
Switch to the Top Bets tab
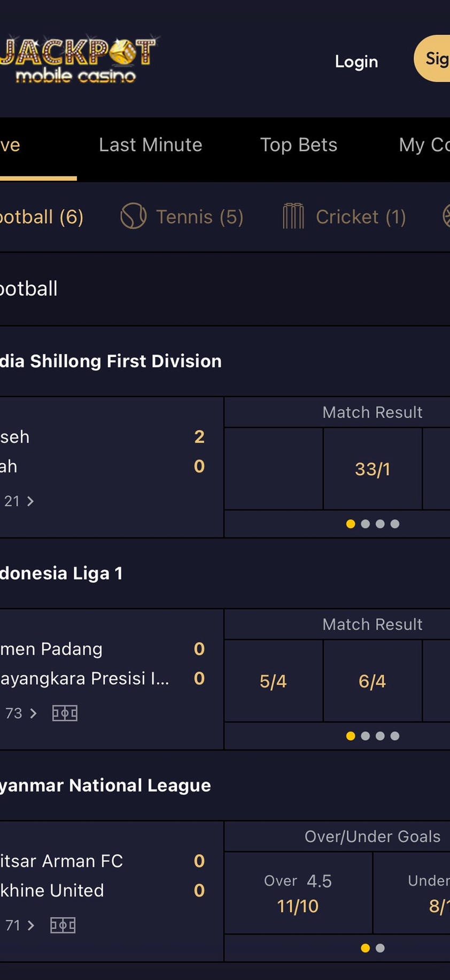click(298, 145)
